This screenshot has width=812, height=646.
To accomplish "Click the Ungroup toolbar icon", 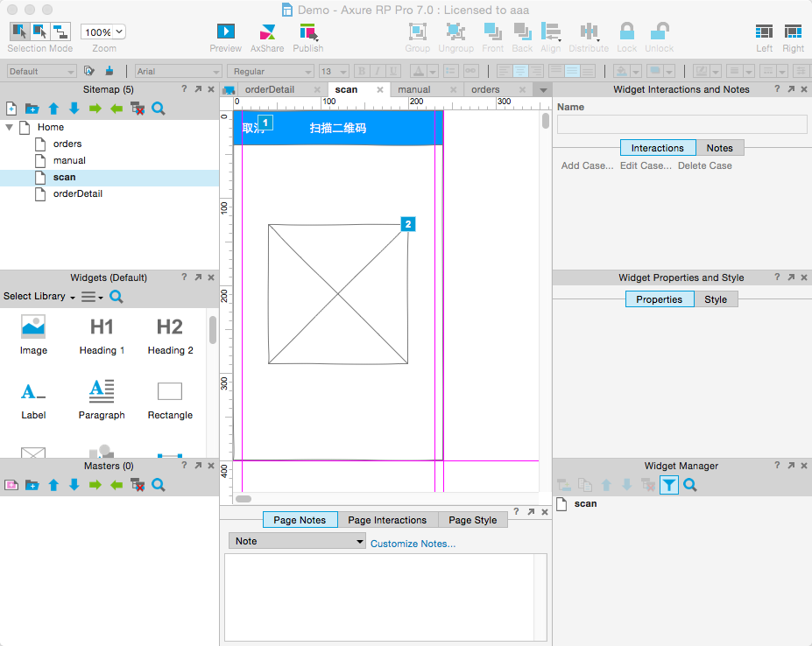I will tap(455, 32).
